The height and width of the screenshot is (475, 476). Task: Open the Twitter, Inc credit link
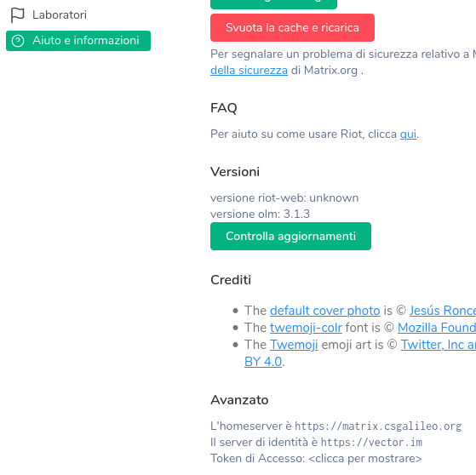[439, 345]
